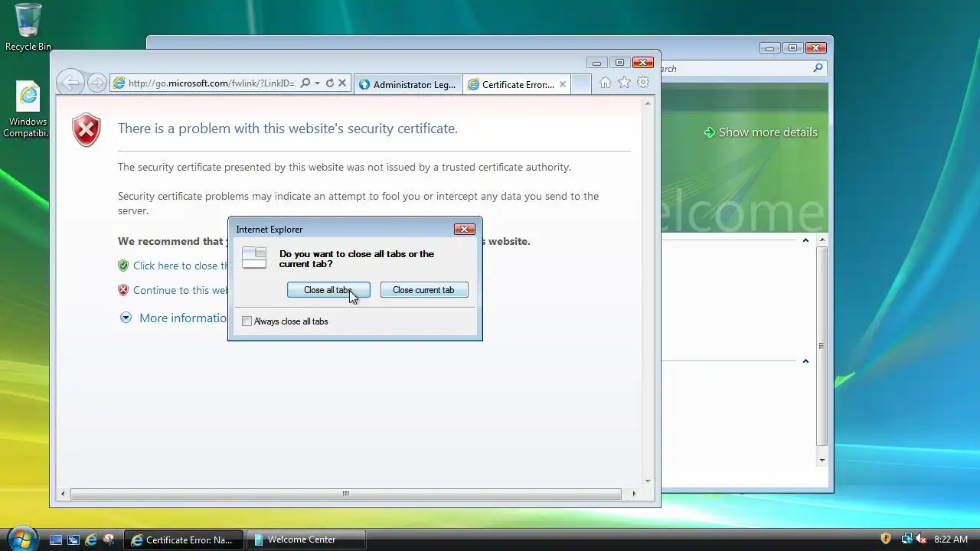Screen dimensions: 980x551
Task: Enable Always close all tabs checkbox
Action: (x=247, y=321)
